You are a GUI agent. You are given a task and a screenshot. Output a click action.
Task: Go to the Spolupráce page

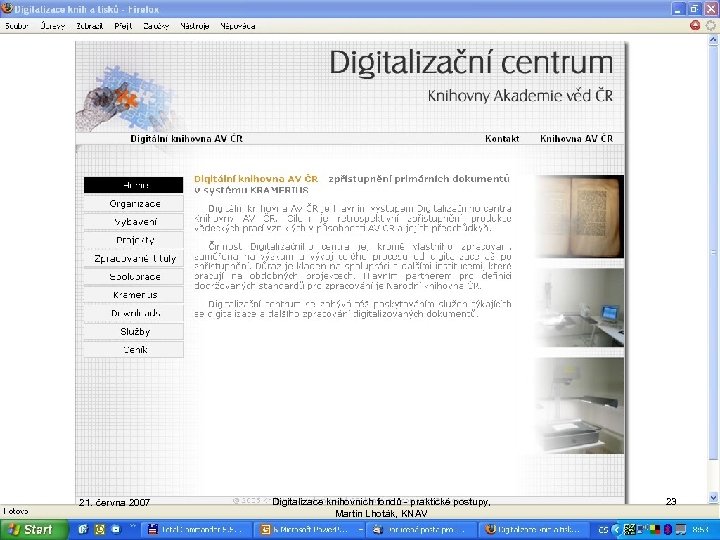point(133,277)
